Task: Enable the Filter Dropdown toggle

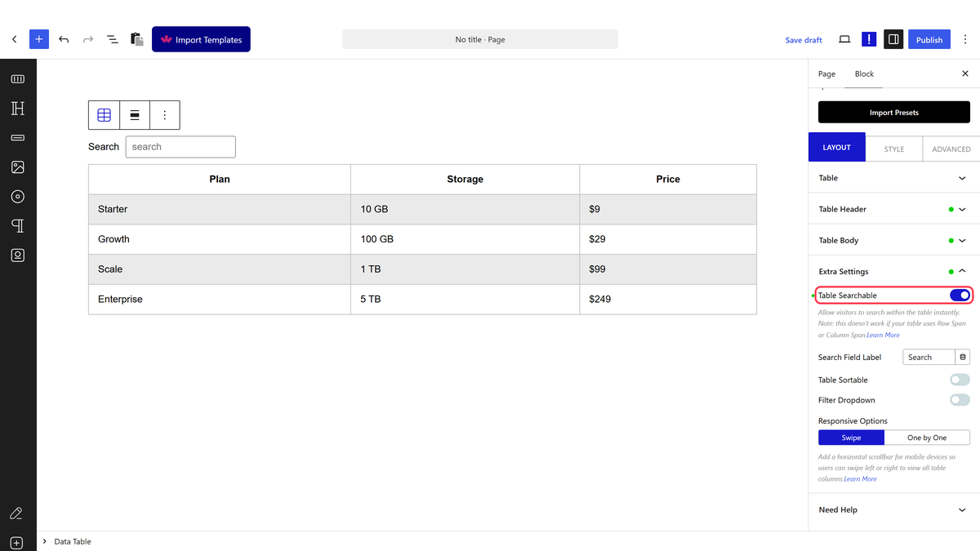Action: [x=960, y=400]
